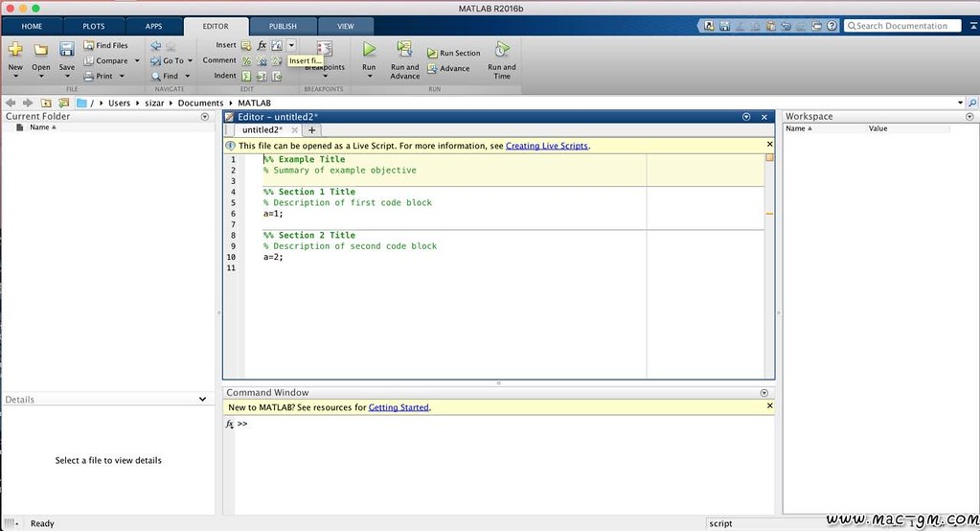Click the Breakpoints icon
The width and height of the screenshot is (980, 531).
coord(325,50)
